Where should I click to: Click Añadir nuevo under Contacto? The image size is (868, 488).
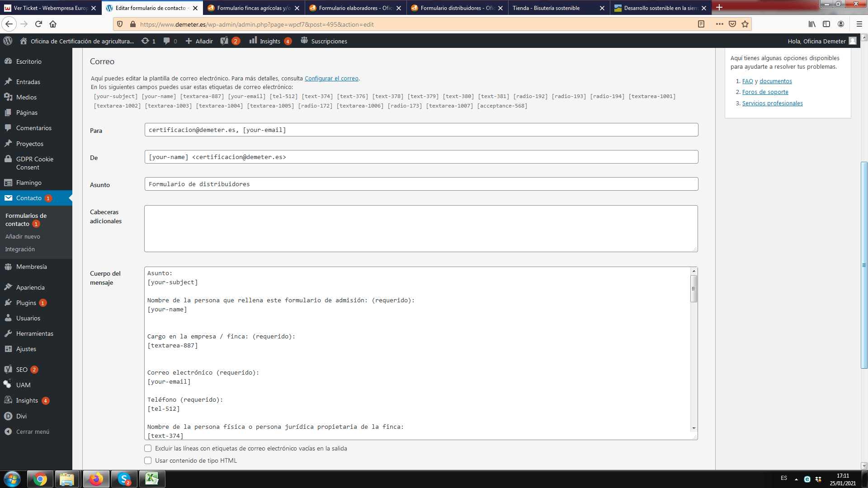click(x=23, y=236)
